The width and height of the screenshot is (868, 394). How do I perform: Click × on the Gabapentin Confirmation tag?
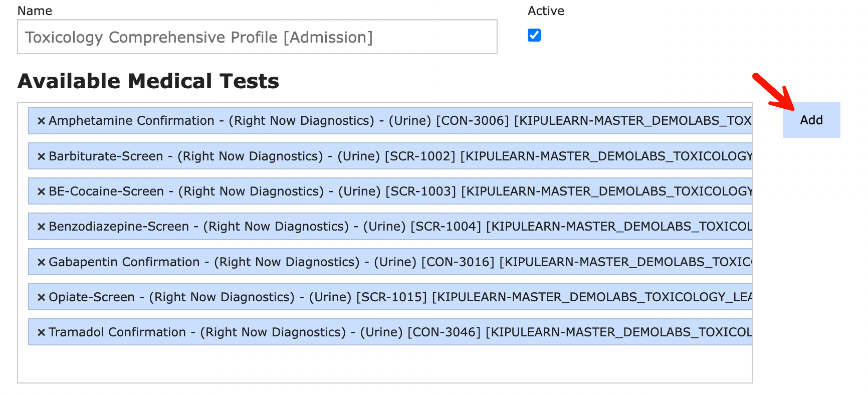point(42,262)
